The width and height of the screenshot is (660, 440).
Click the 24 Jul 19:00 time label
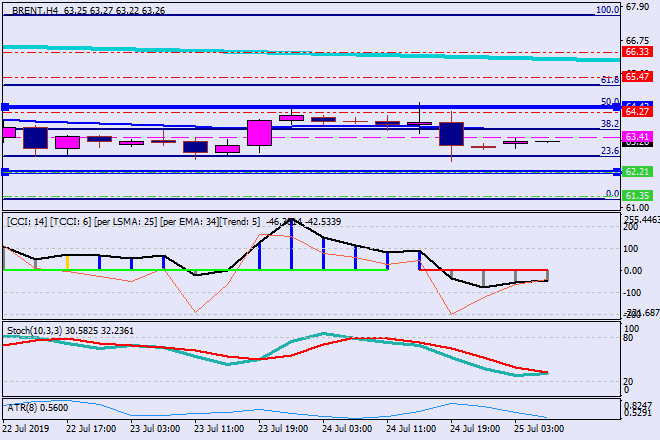click(473, 429)
